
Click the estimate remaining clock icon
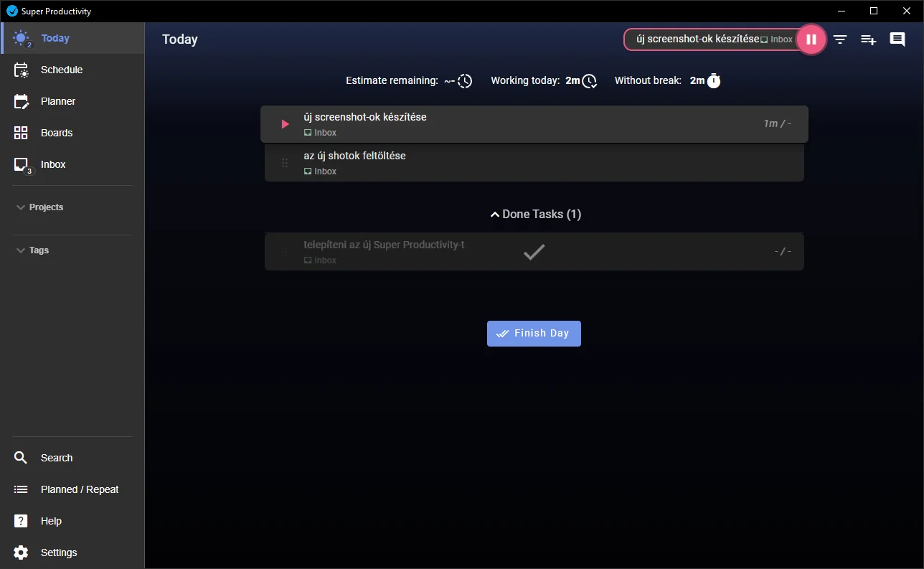[x=465, y=81]
